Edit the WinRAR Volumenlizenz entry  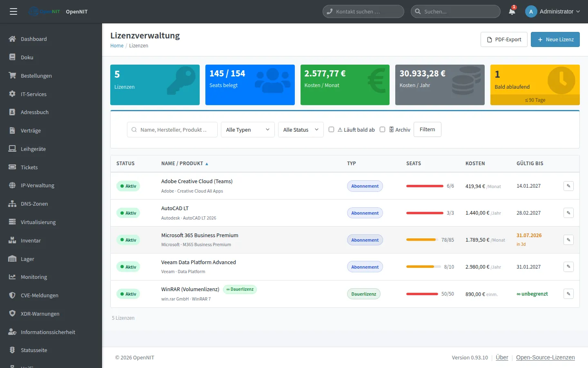point(568,294)
